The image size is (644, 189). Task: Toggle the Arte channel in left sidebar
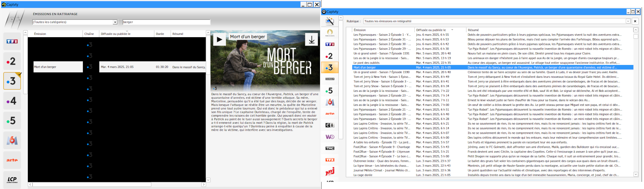12,160
